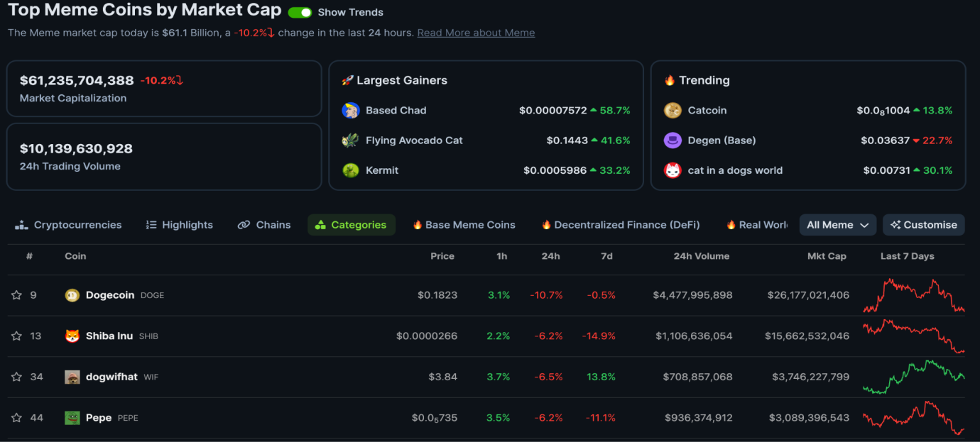Open the Pepe coin page

[x=99, y=418]
